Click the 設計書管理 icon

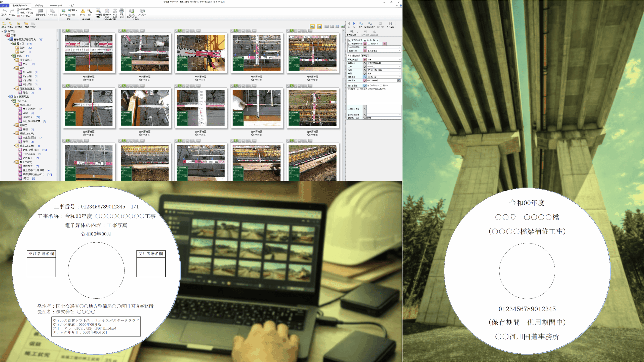(x=41, y=12)
